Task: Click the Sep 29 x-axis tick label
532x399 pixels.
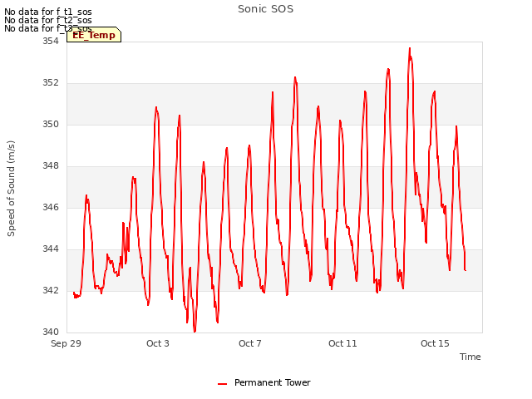Action: pos(66,343)
